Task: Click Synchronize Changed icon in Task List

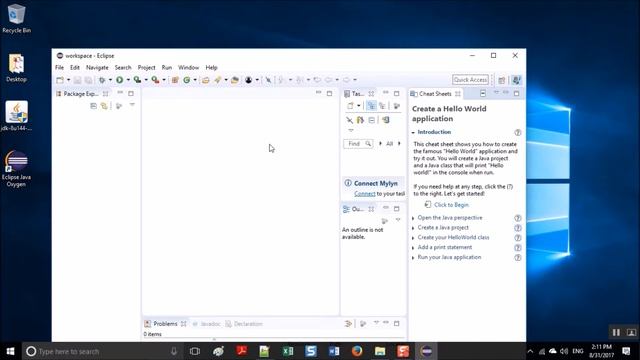Action: [x=360, y=120]
